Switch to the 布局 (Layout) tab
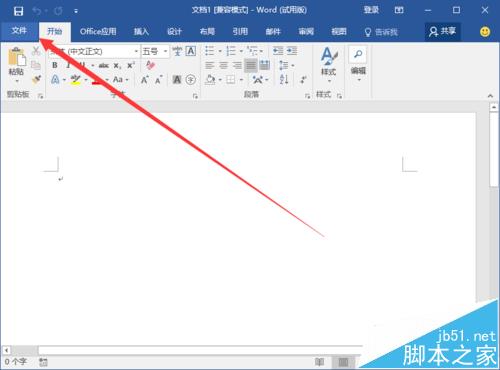500x370 pixels. pyautogui.click(x=207, y=32)
